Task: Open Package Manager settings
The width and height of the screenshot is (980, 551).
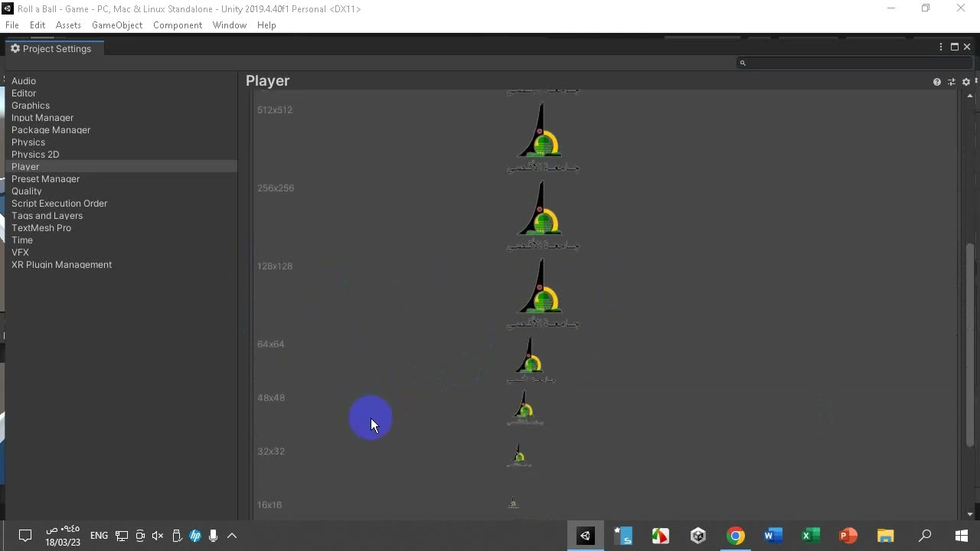Action: [51, 130]
